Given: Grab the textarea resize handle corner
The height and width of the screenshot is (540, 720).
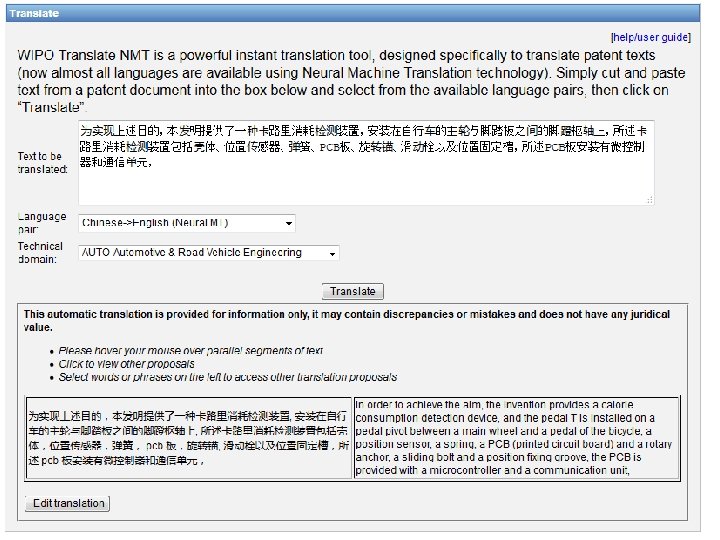Looking at the screenshot, I should tap(650, 200).
